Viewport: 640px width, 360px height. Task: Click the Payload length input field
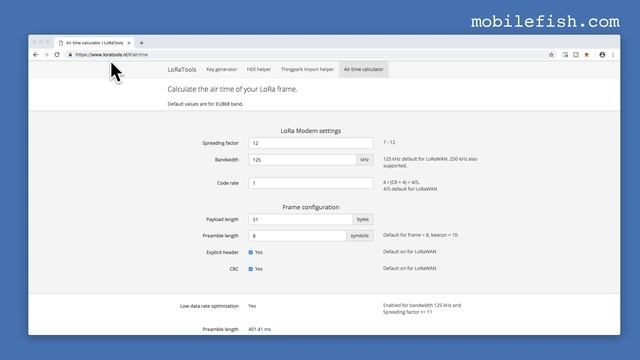tap(300, 220)
